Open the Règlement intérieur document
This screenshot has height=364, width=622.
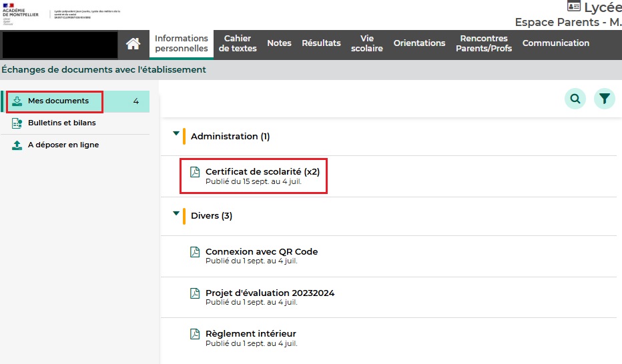[x=250, y=334]
